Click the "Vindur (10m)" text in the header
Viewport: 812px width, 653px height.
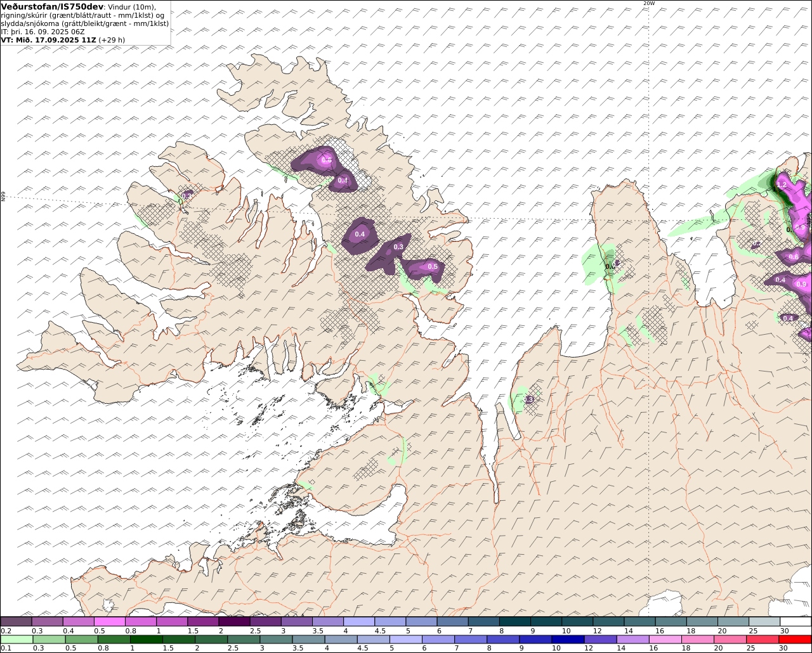133,7
